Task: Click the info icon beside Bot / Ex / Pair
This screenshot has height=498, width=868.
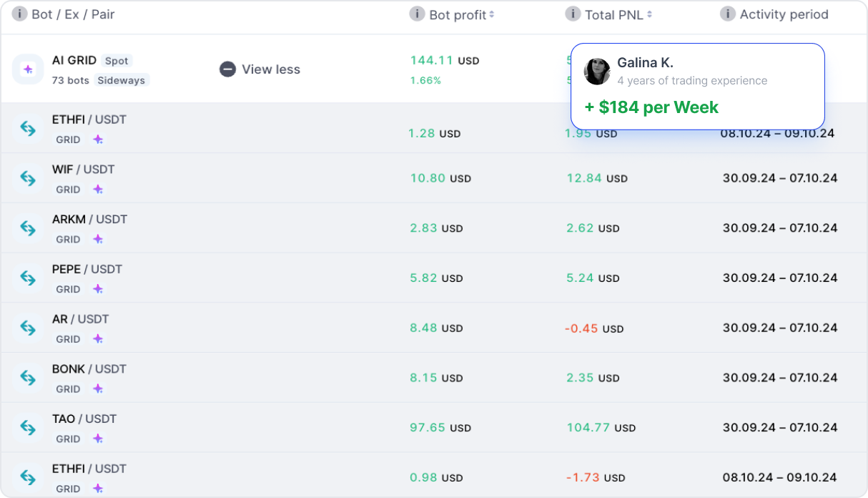Action: point(19,14)
